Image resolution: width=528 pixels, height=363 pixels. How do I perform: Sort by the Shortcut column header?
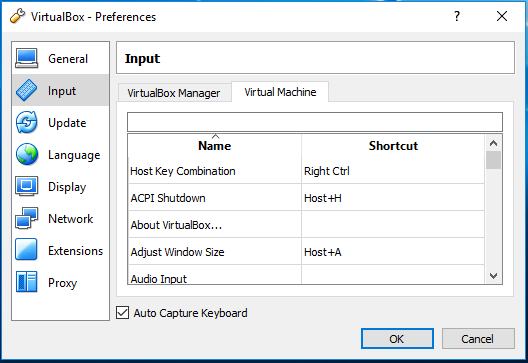click(x=393, y=145)
